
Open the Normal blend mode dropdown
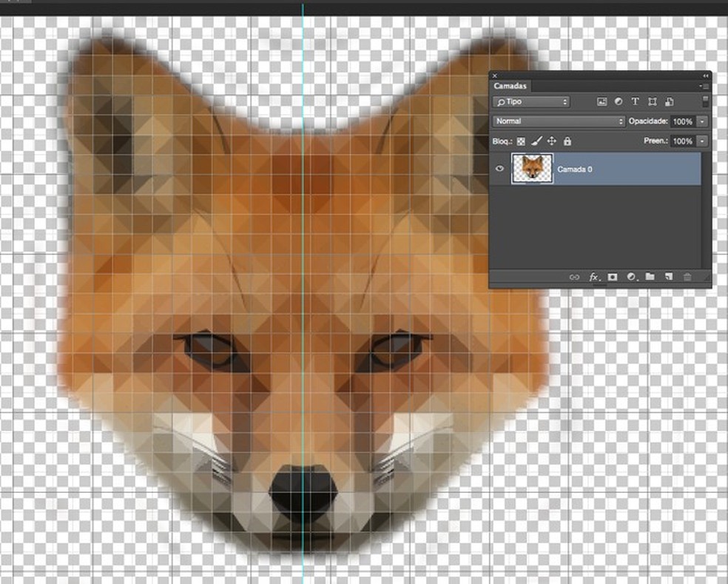click(559, 121)
